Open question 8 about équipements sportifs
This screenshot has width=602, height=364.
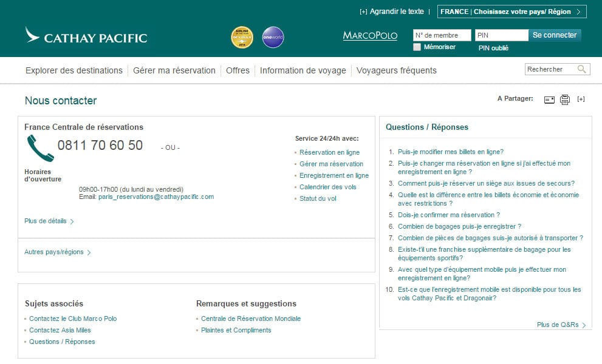[484, 254]
